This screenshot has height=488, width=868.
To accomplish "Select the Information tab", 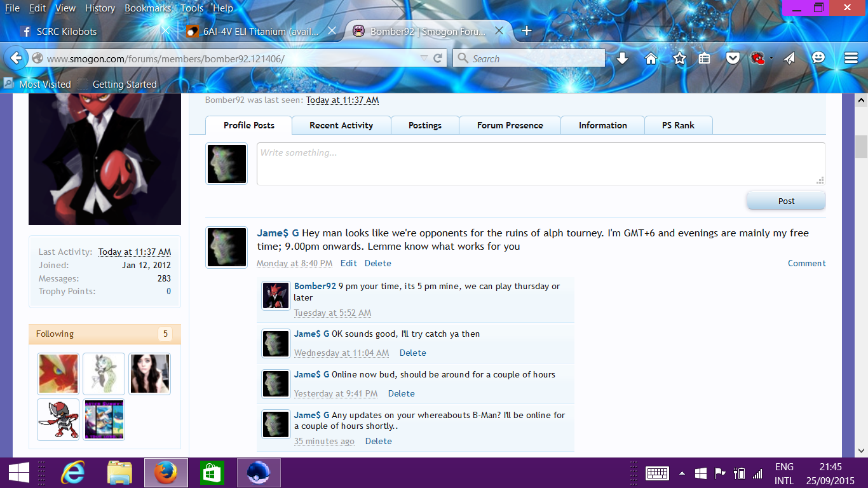I will 603,125.
